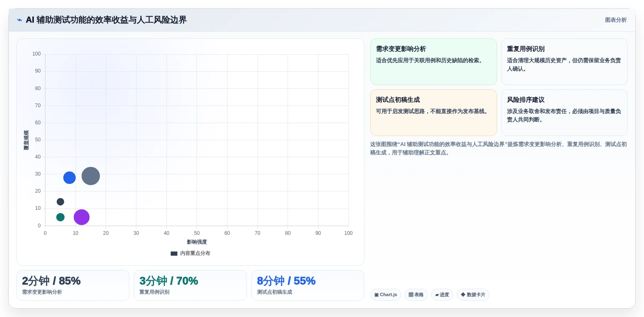This screenshot has width=644, height=317.
Task: Click the 2分钟 / 85% stat card
Action: click(x=73, y=285)
